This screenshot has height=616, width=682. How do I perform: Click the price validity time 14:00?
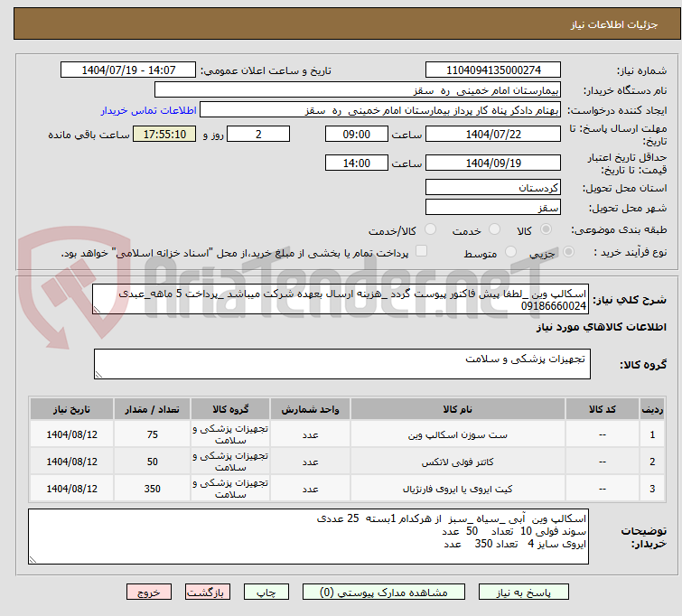pyautogui.click(x=357, y=163)
